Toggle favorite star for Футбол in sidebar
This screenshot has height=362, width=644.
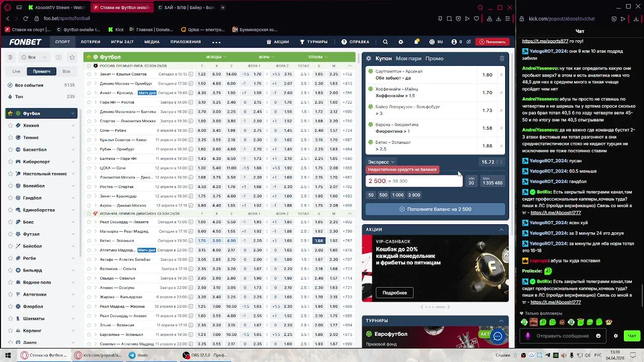click(x=10, y=114)
